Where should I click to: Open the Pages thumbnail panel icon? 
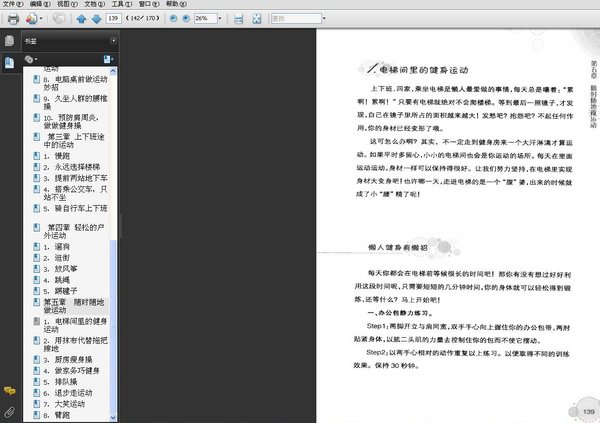(x=9, y=41)
